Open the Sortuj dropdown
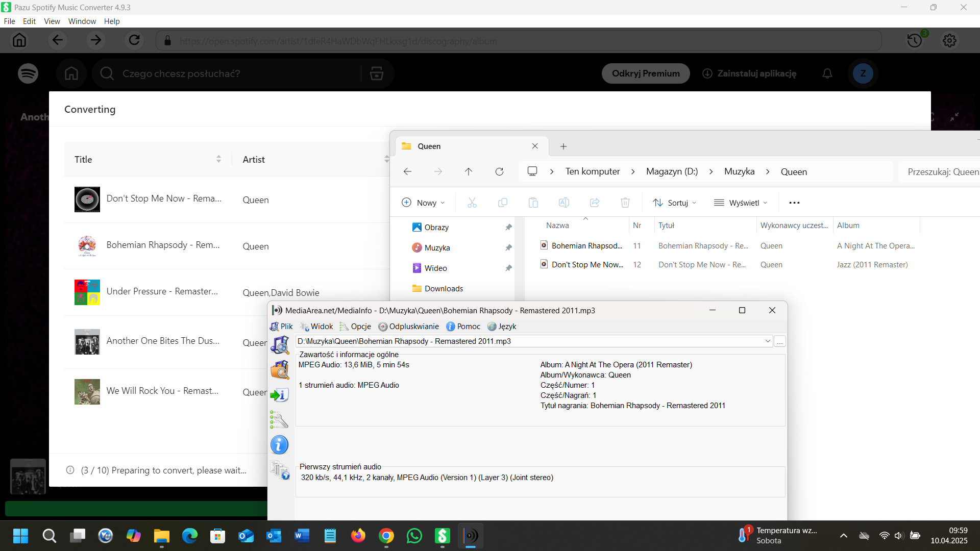This screenshot has width=980, height=551. coord(675,203)
